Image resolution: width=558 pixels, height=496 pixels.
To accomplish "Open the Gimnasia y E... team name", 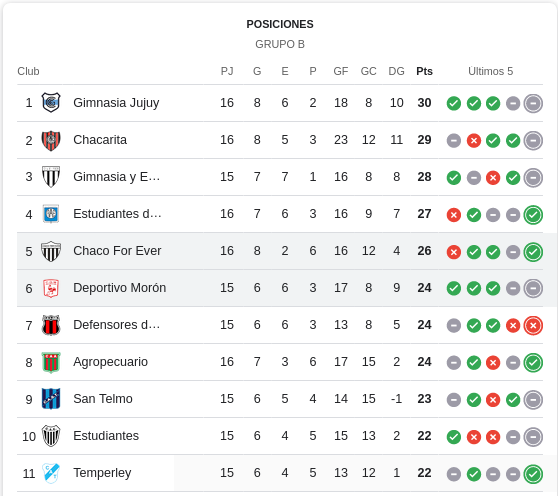I will (x=116, y=177).
